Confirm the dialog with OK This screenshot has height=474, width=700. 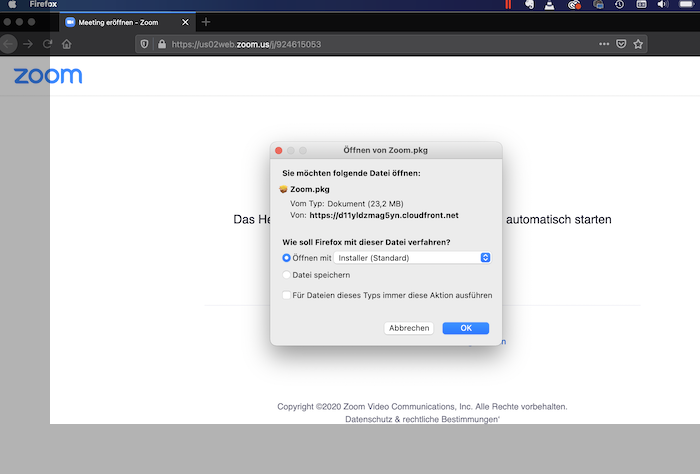pos(465,328)
